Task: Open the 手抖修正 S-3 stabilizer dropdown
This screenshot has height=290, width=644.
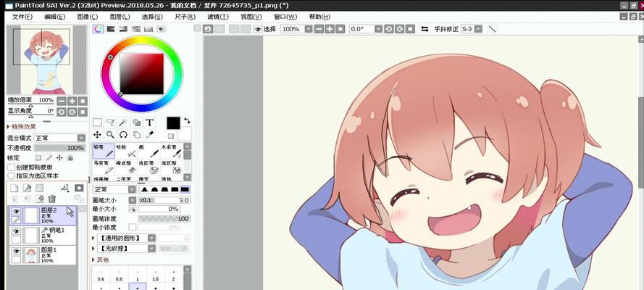Action: tap(477, 29)
